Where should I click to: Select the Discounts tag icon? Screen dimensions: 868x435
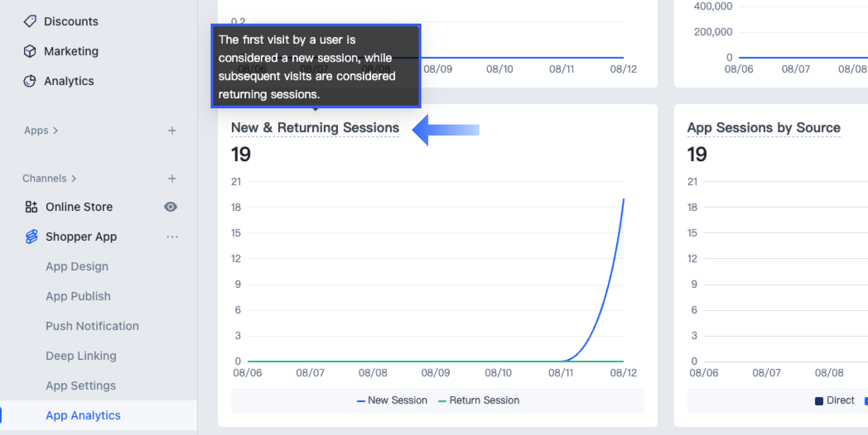click(x=29, y=21)
